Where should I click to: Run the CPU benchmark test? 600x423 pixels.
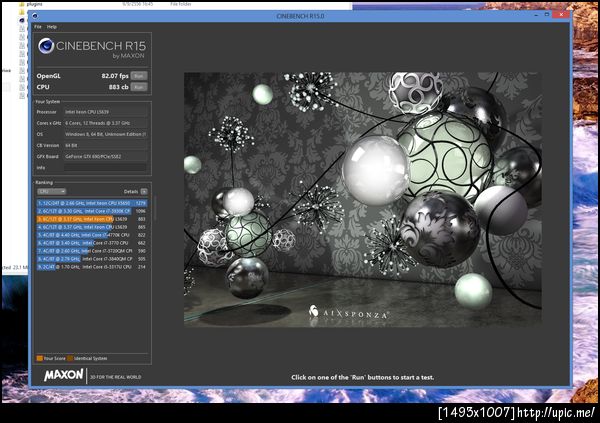[x=139, y=87]
